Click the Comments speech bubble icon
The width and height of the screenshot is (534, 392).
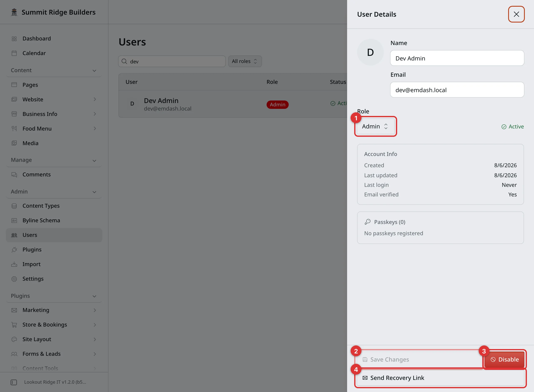click(x=14, y=175)
